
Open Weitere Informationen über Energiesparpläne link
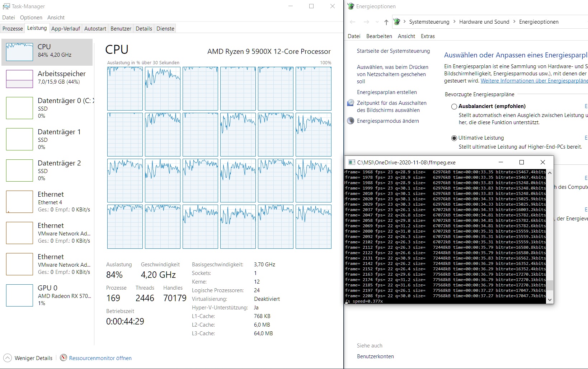click(x=534, y=81)
